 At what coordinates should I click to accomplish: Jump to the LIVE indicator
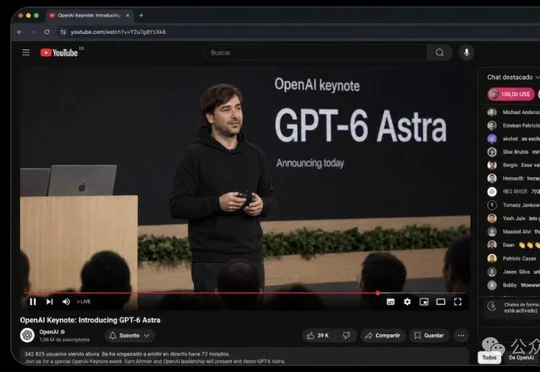84,302
